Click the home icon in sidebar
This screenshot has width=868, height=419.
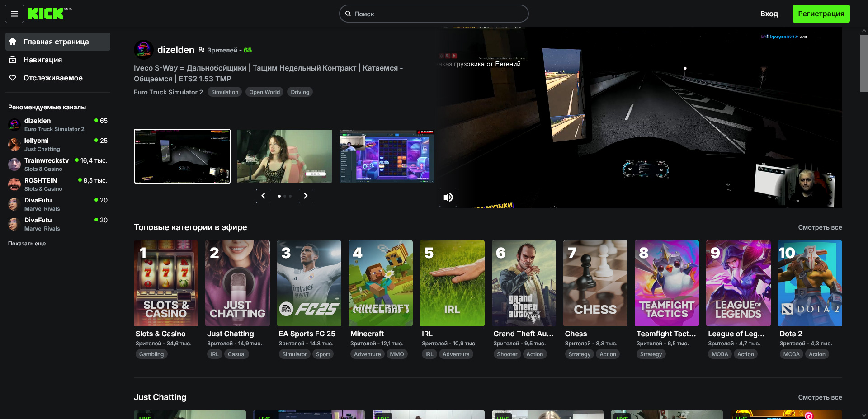[x=13, y=42]
